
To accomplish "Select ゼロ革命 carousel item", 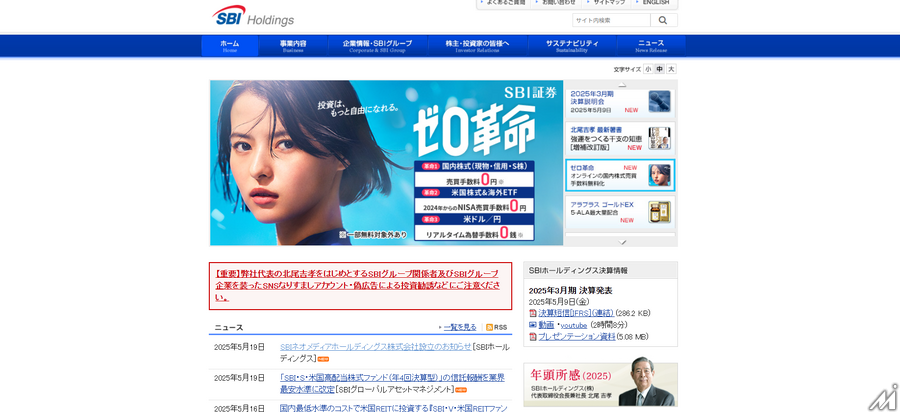I will 620,175.
